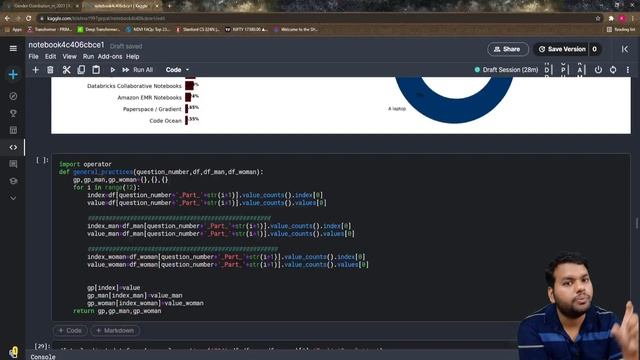640x360 pixels.
Task: Open Competitions trophy icon in sidebar
Action: point(13,113)
